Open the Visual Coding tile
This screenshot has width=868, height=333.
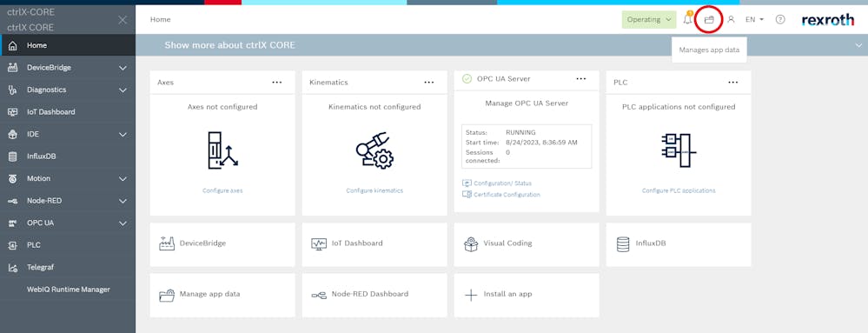pos(527,244)
